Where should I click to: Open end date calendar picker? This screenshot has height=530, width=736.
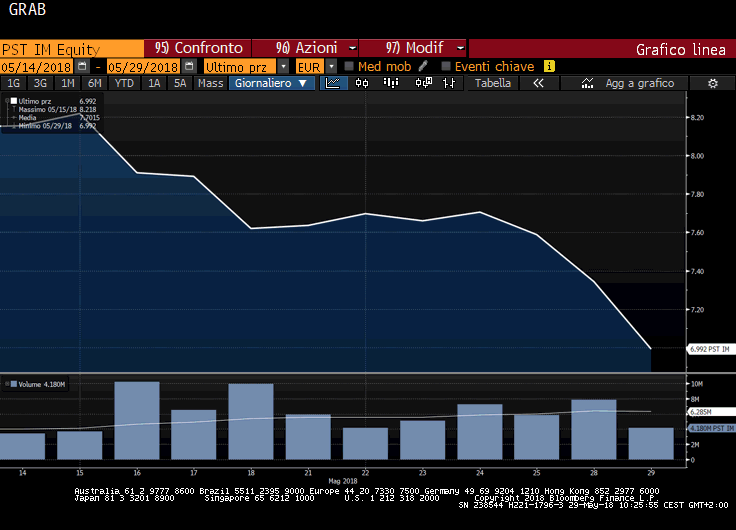(190, 66)
